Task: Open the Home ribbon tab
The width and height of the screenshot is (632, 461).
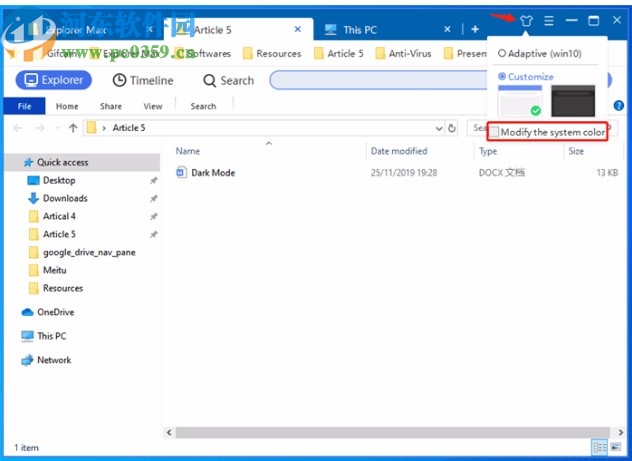Action: click(67, 106)
